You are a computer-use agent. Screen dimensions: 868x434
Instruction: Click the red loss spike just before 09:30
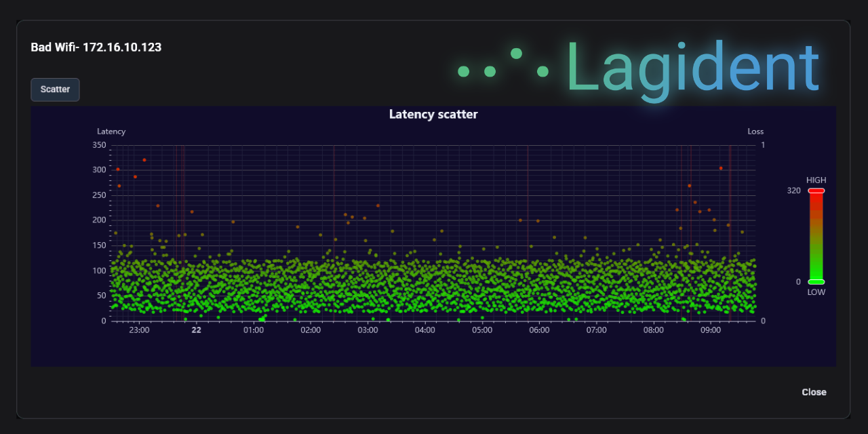pos(729,231)
